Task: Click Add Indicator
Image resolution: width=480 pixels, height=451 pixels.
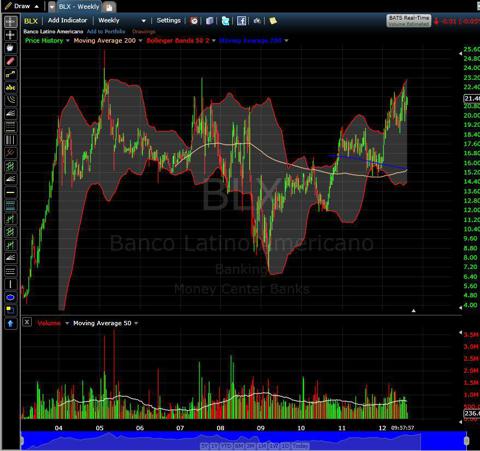Action: [x=67, y=20]
